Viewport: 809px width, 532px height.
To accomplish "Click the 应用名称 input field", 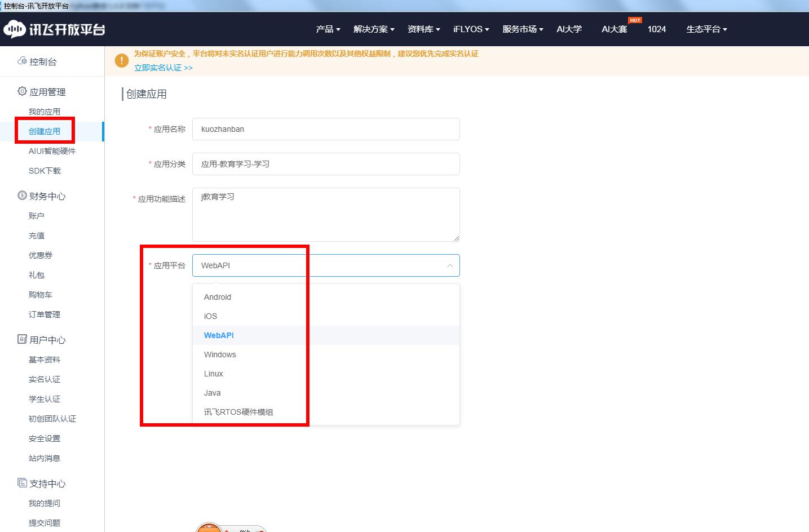I will click(326, 129).
